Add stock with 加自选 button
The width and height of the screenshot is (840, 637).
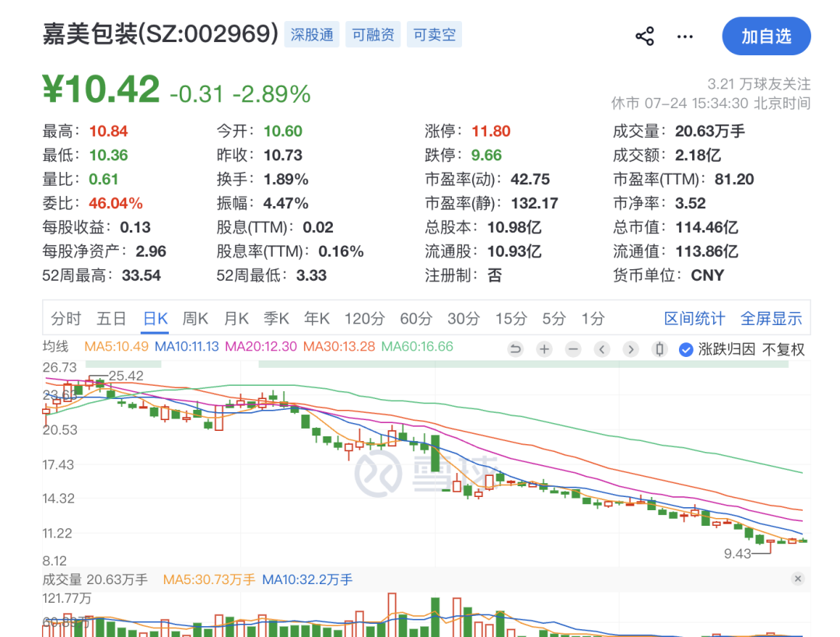(x=766, y=36)
